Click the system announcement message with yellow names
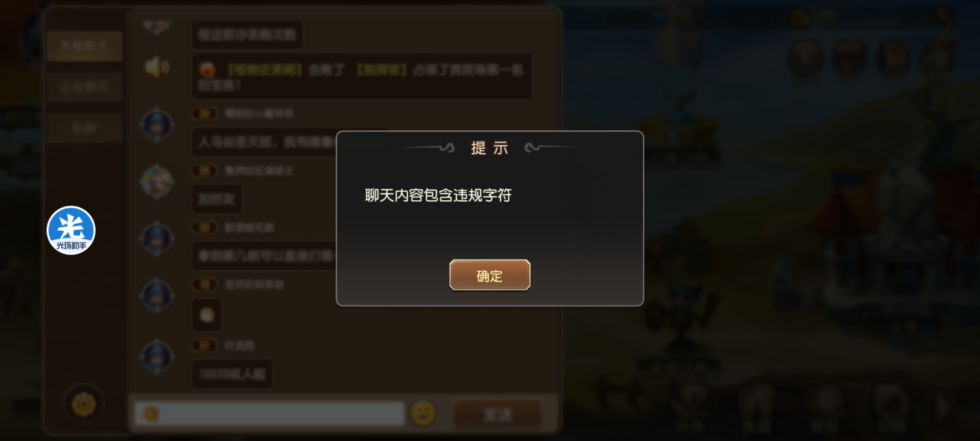This screenshot has height=441, width=980. [x=362, y=76]
